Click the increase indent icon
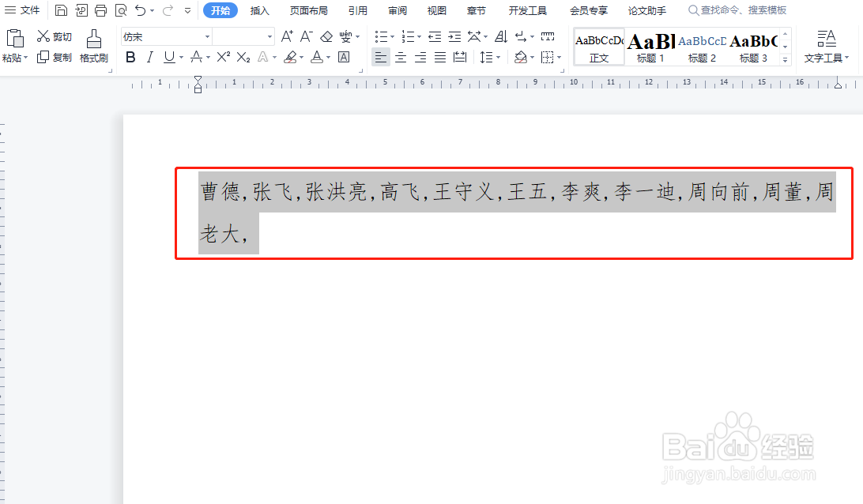 click(x=454, y=37)
